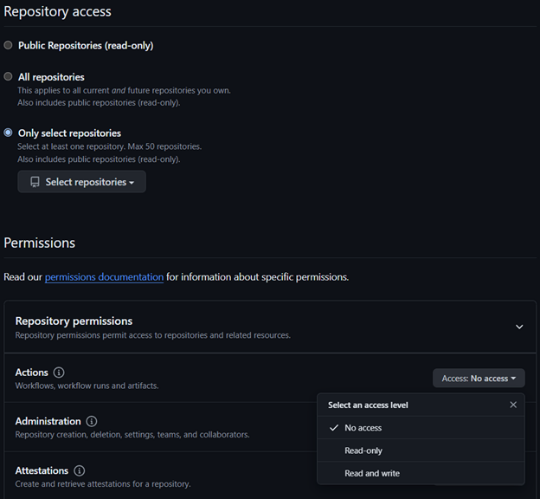This screenshot has width=540, height=499.
Task: Open Actions Access: No access dropdown
Action: coord(479,378)
